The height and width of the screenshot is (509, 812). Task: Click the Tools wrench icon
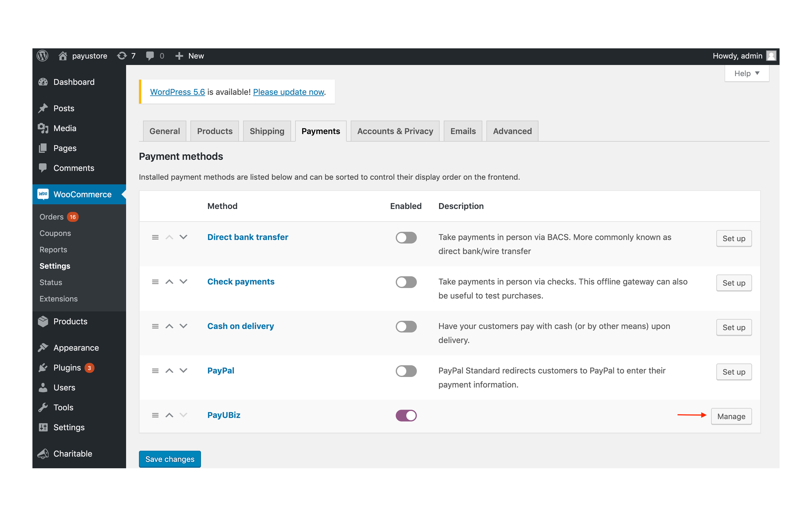point(43,407)
